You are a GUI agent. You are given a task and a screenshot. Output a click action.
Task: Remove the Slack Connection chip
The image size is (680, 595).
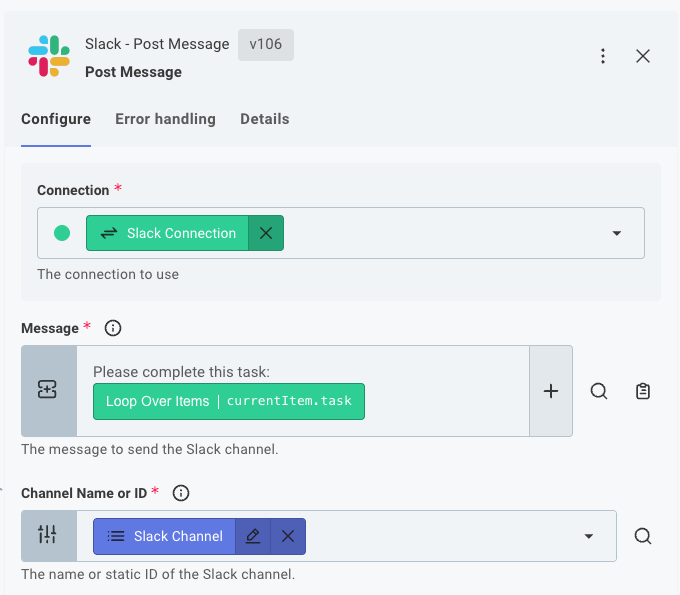(266, 233)
